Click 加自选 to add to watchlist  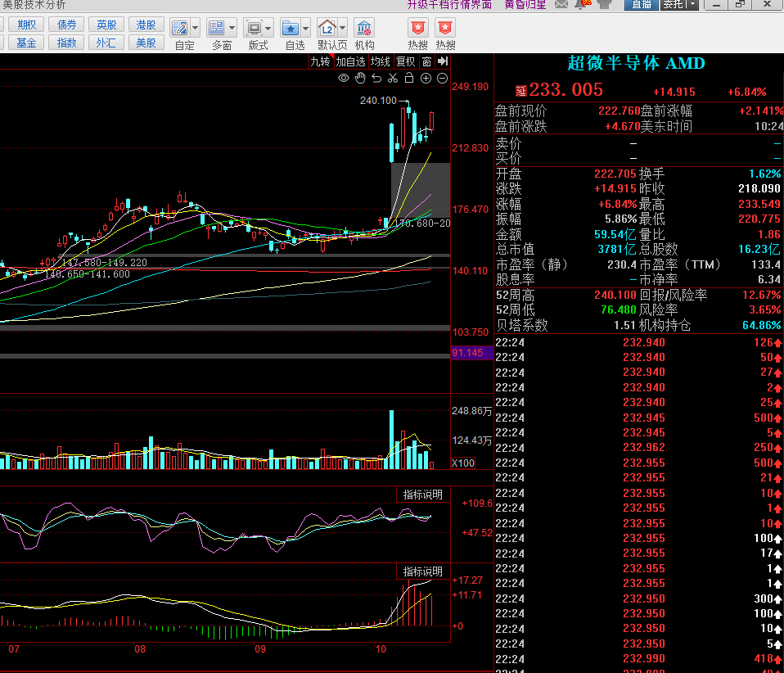coord(350,61)
